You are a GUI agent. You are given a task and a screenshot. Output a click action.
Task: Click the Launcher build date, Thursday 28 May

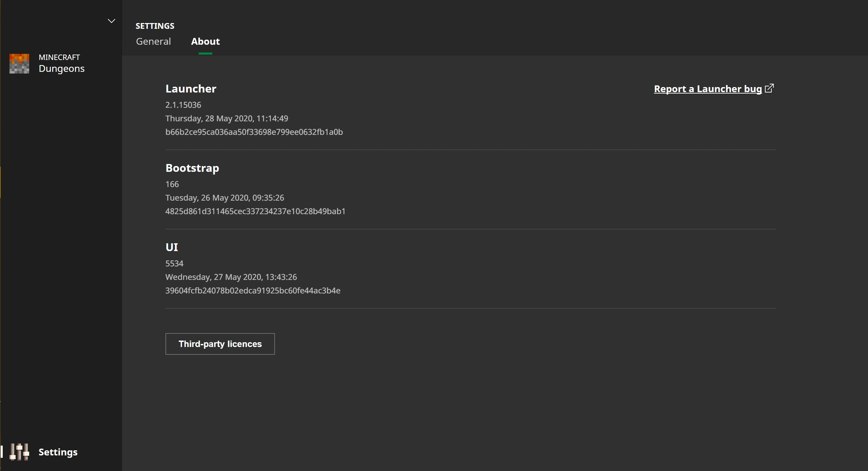pos(226,119)
